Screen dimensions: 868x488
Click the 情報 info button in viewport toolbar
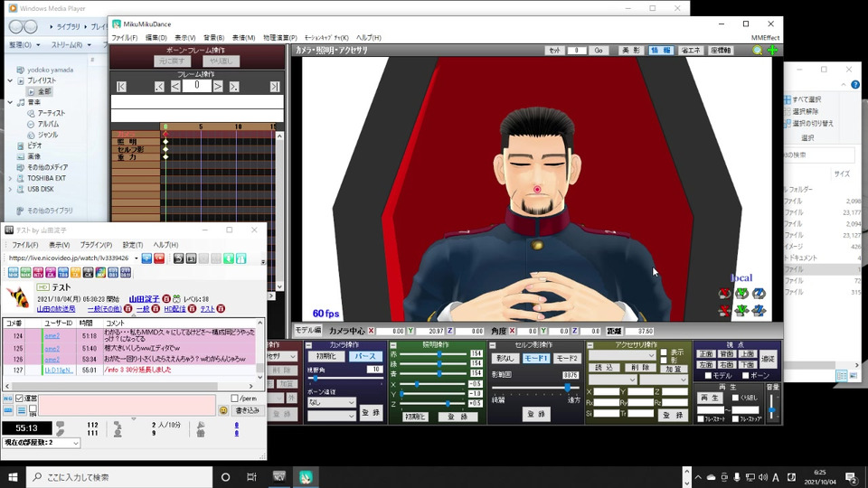point(660,51)
